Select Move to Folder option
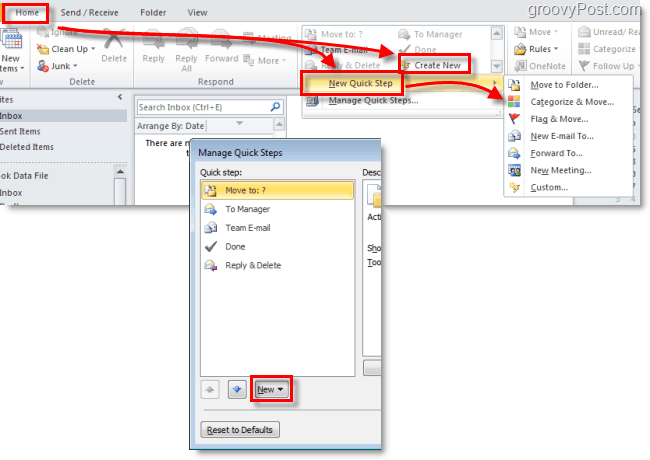 (564, 85)
